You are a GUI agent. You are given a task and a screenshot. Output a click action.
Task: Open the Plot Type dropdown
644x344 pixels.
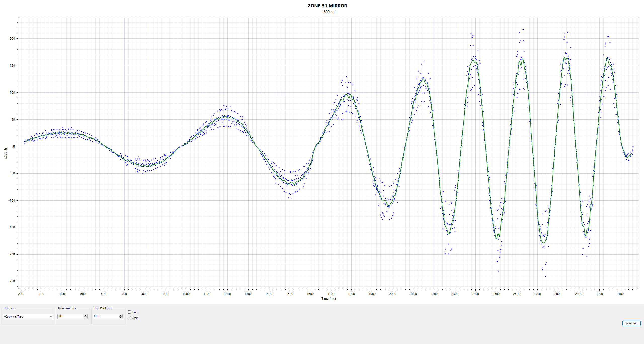(28, 317)
